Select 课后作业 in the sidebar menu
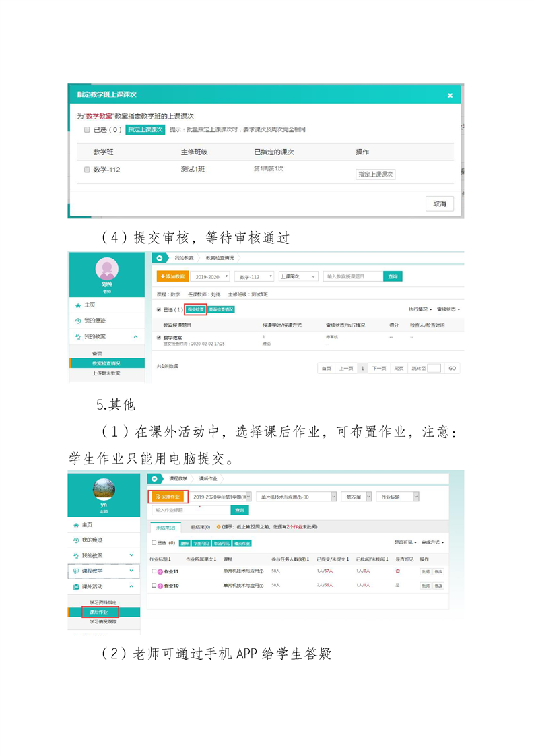 99,612
